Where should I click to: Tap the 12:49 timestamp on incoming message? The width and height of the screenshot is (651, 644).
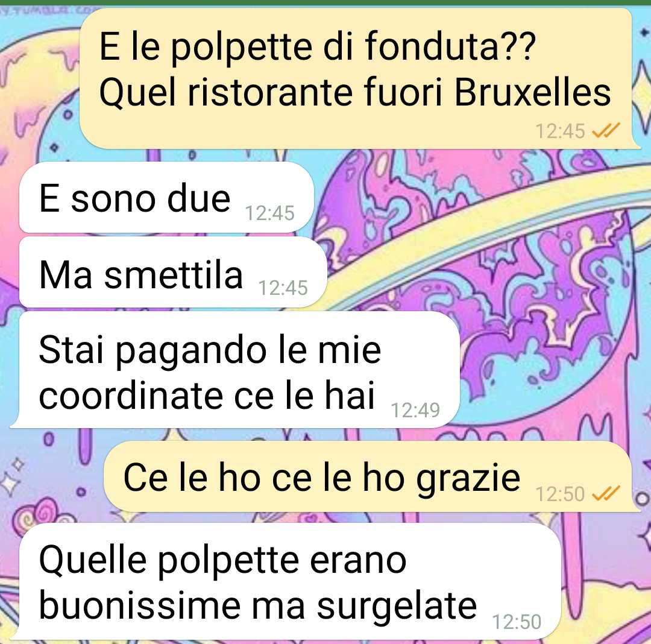415,410
